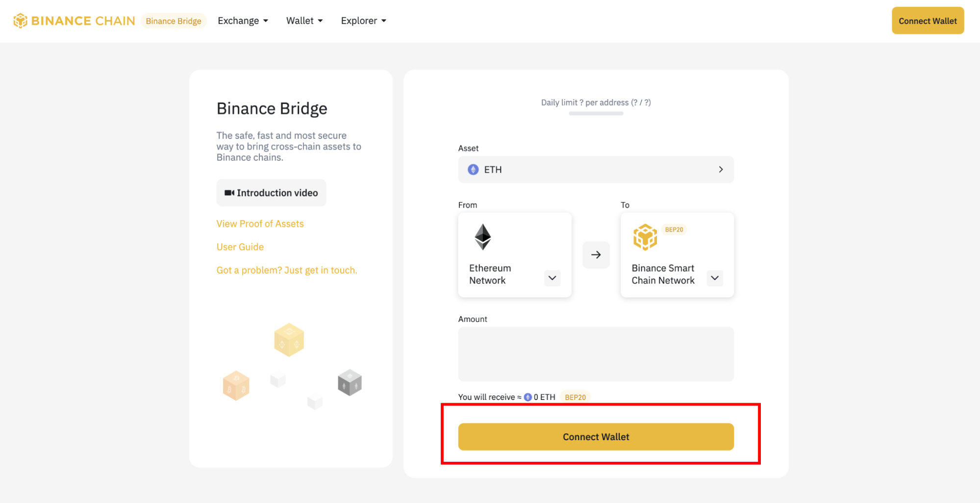Click the ETH coin icon next to receive amount

528,397
